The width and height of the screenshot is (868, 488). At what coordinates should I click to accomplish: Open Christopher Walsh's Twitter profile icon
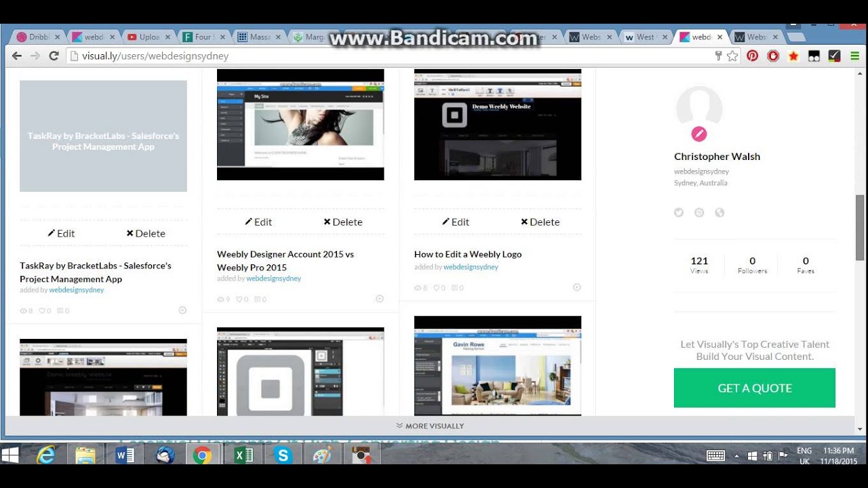pos(679,213)
